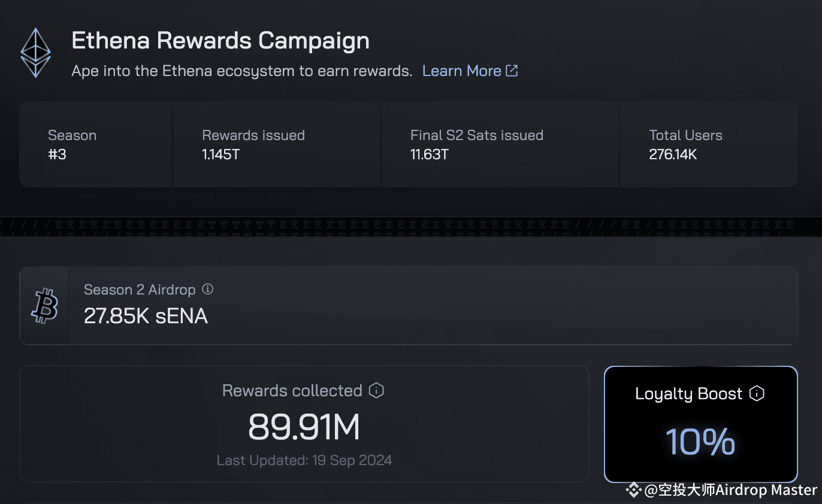Click the 10% Loyalty Boost value
The image size is (822, 504).
700,442
